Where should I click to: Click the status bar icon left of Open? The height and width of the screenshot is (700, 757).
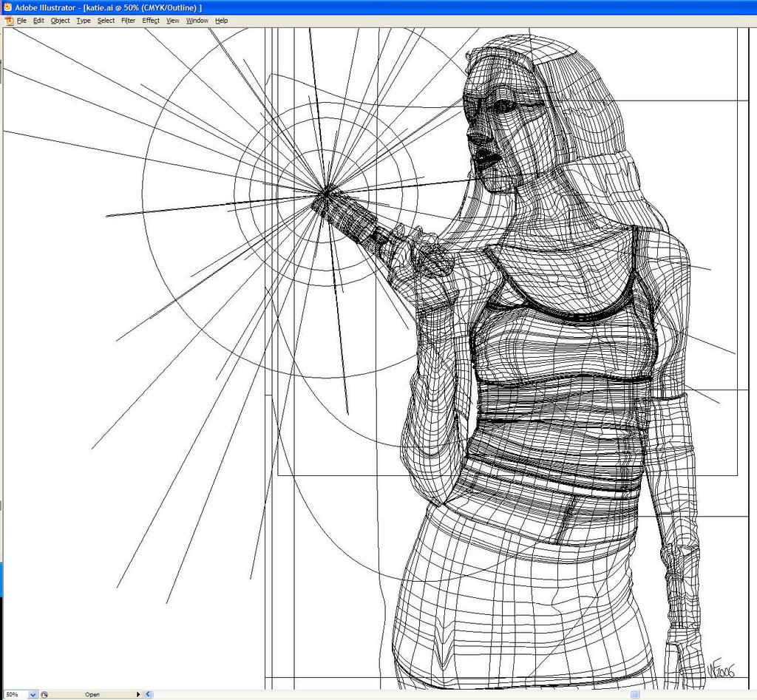pyautogui.click(x=44, y=695)
